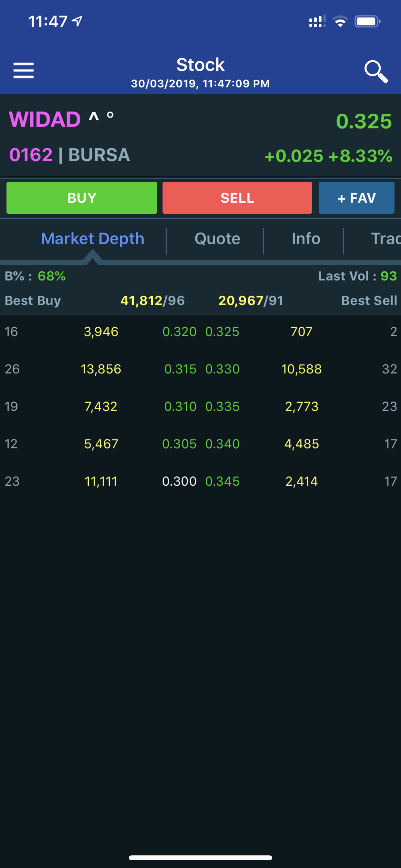The image size is (401, 868).
Task: Tap buy volume 13,856
Action: point(101,369)
